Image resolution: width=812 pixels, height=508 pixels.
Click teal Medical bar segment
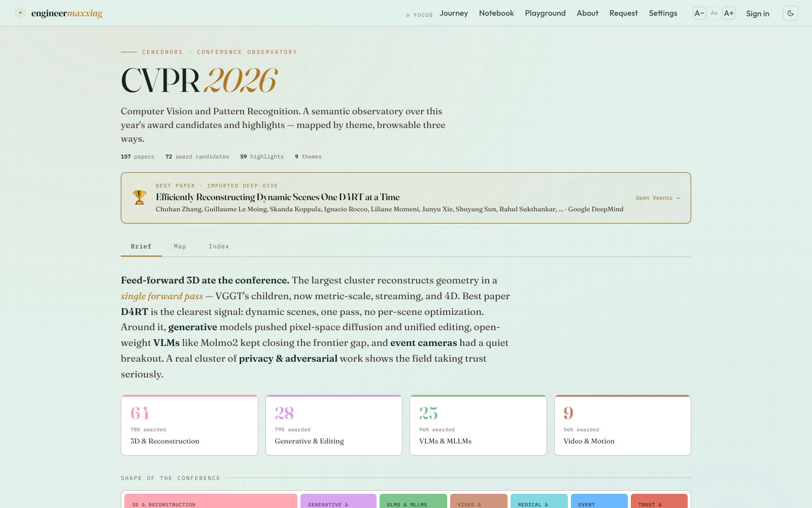point(539,501)
